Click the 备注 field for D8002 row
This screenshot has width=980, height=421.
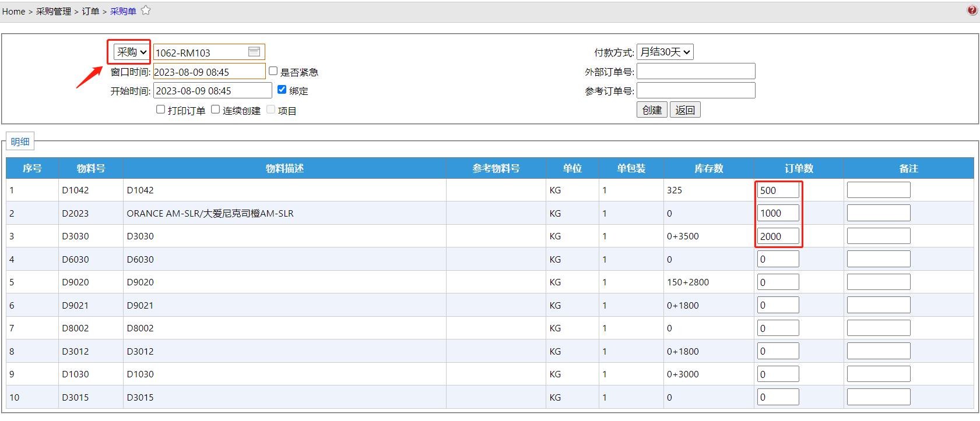(x=878, y=328)
